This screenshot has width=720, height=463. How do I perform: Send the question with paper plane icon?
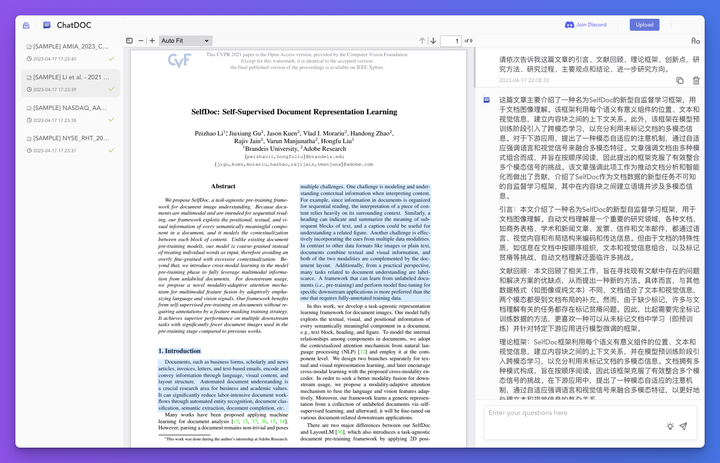pos(683,426)
